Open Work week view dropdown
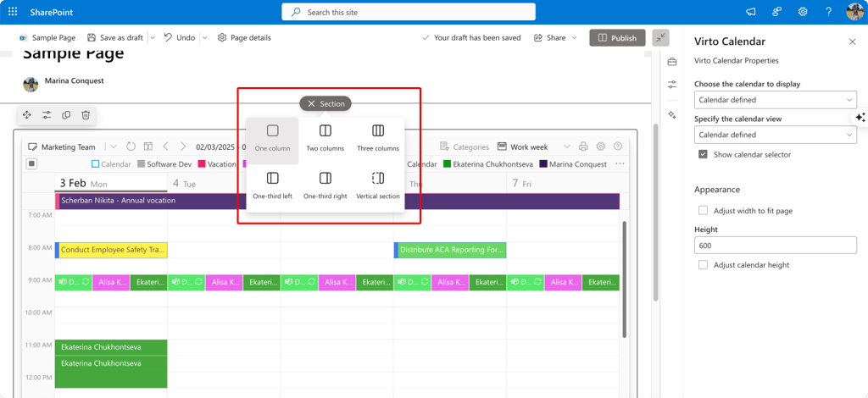 [x=566, y=146]
